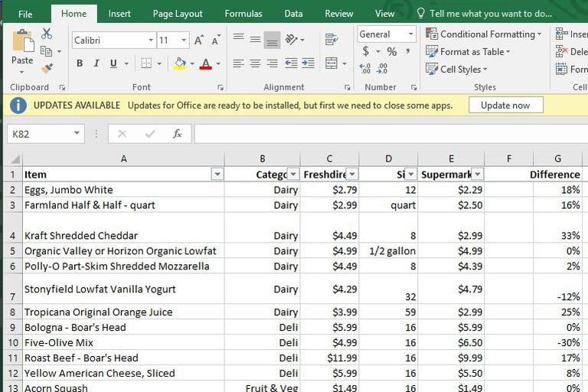This screenshot has width=588, height=392.
Task: Select the '1/2 gallon' size cell
Action: (x=388, y=251)
